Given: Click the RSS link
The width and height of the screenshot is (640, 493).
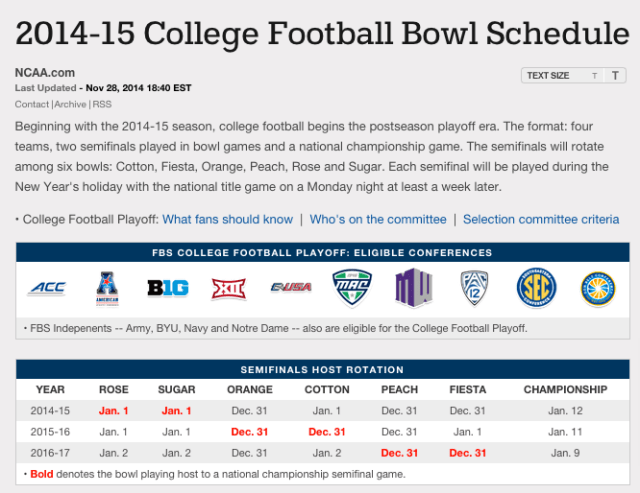Looking at the screenshot, I should [x=101, y=104].
